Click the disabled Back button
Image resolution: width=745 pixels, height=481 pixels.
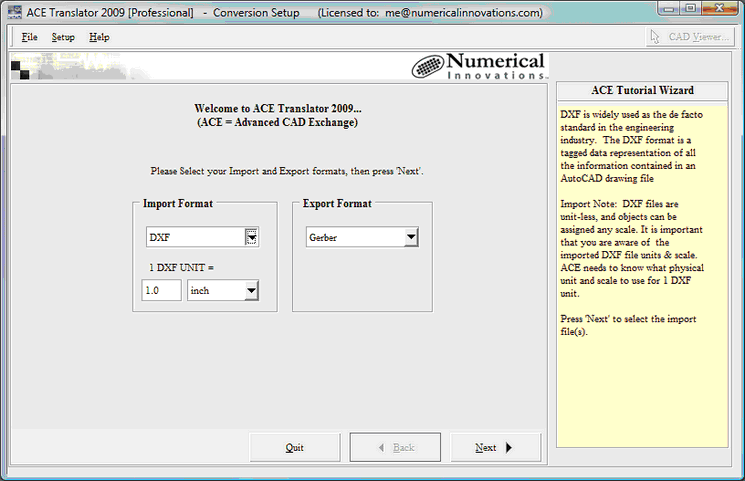(x=395, y=447)
